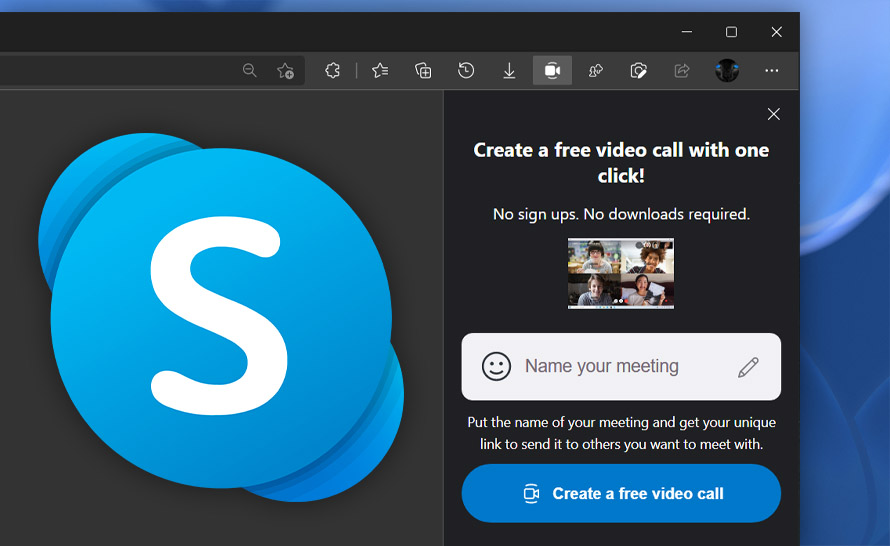Image resolution: width=890 pixels, height=546 pixels.
Task: Select the smiley emoji icon in meeting field
Action: [x=496, y=366]
